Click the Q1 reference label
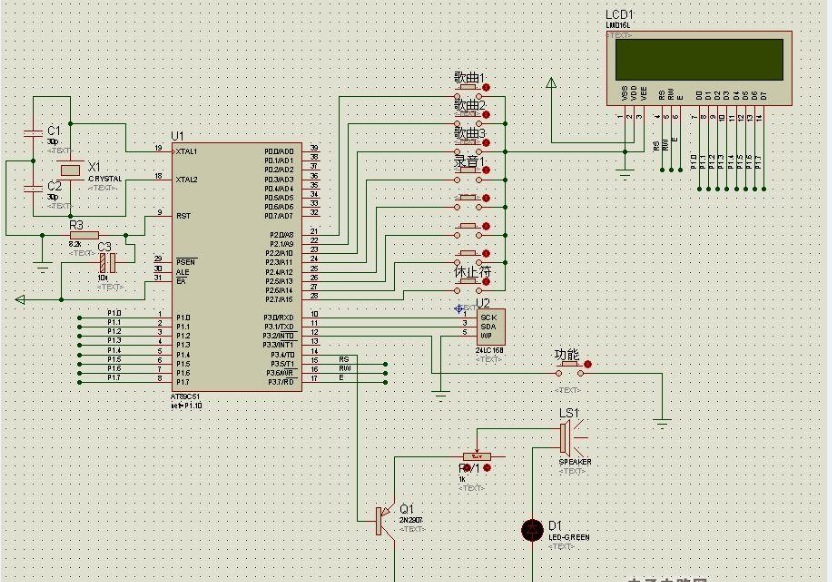This screenshot has height=582, width=832. coord(406,508)
